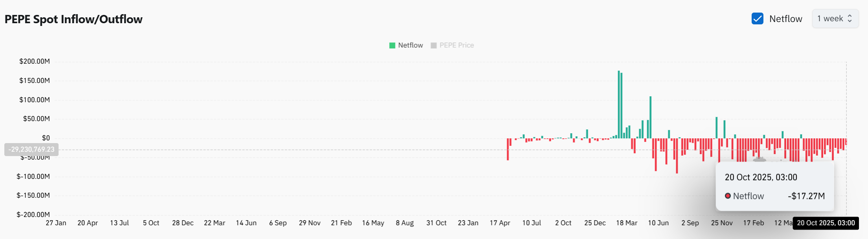868x239 pixels.
Task: Select the tallest green inflow bar
Action: click(619, 104)
